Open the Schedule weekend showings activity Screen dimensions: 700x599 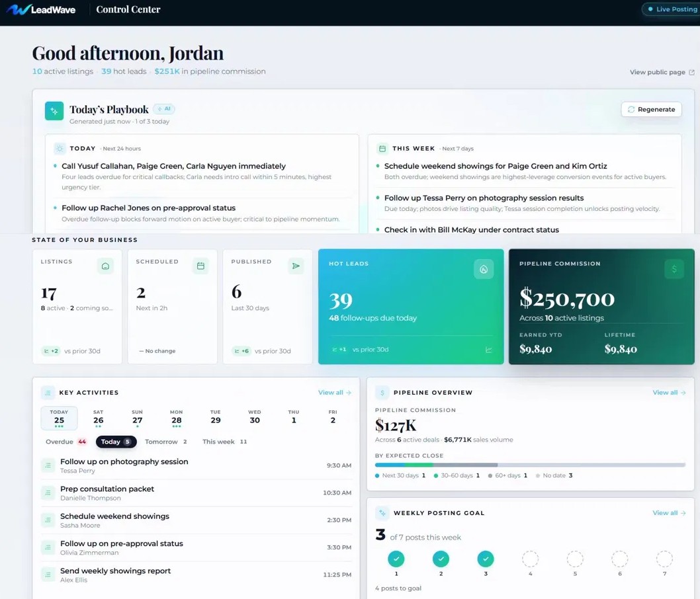point(197,520)
